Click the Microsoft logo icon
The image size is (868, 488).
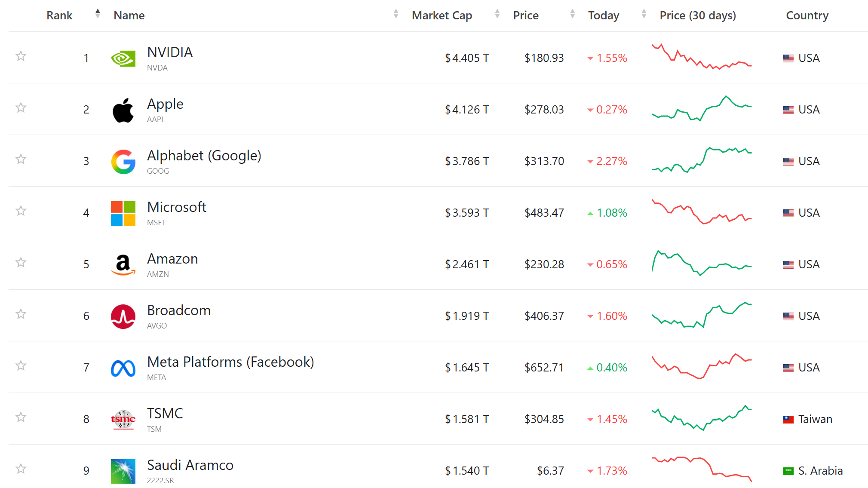pyautogui.click(x=123, y=213)
